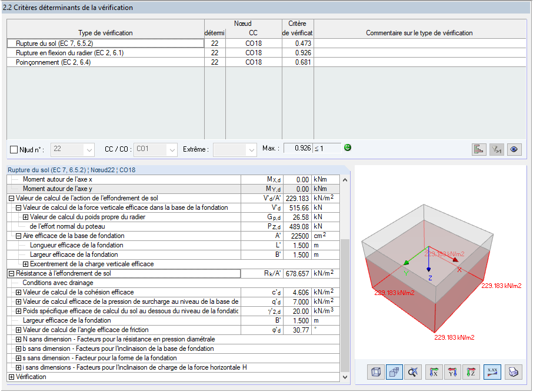This screenshot has width=533, height=392.
Task: Collapse Résistance à l'effondrement de sol
Action: (11, 274)
